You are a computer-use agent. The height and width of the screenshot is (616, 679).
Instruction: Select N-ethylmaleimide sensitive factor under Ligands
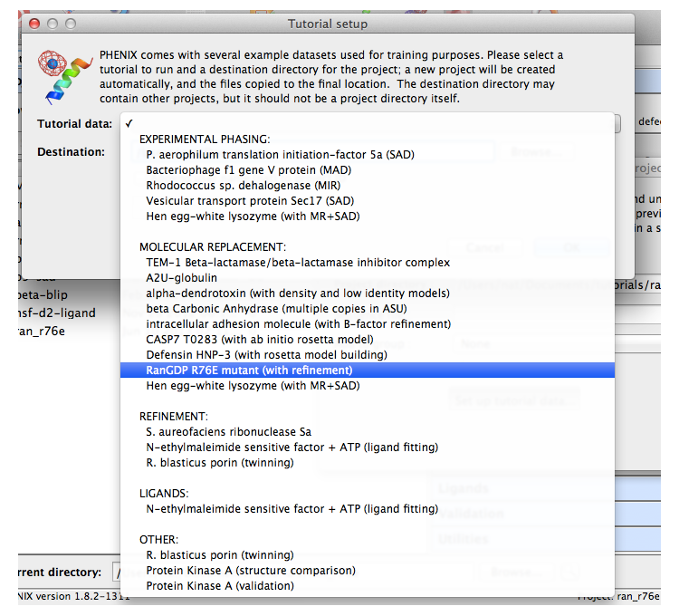(292, 509)
